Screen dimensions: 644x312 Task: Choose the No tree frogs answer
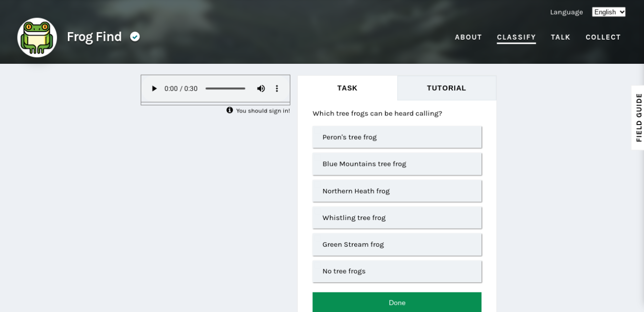point(396,271)
